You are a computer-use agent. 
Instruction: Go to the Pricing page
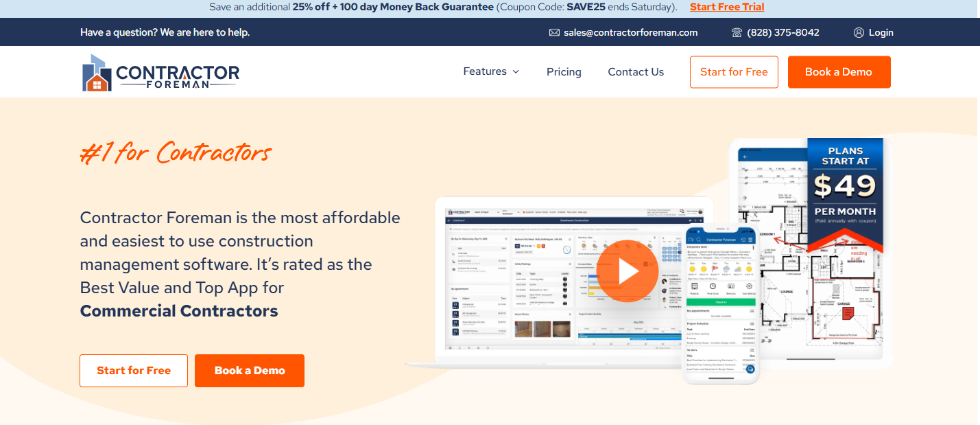click(x=564, y=72)
